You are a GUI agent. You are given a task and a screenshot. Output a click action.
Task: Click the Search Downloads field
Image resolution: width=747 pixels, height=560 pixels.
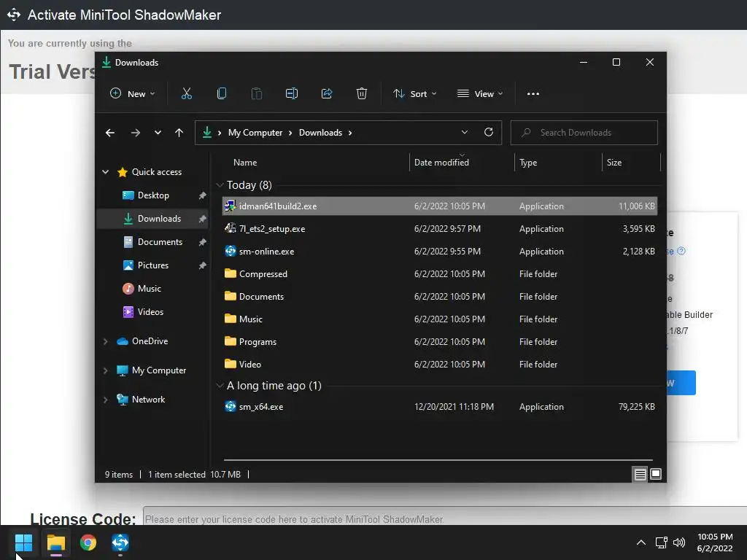click(x=584, y=133)
